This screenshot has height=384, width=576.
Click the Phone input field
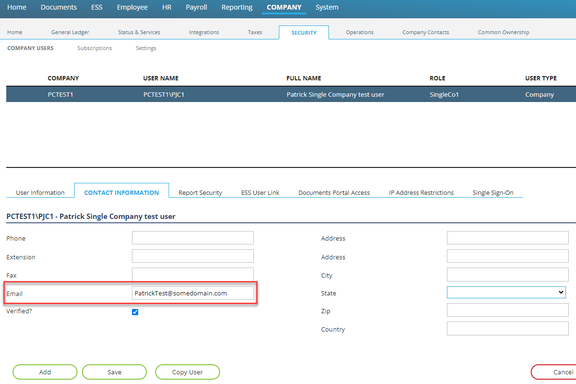193,238
